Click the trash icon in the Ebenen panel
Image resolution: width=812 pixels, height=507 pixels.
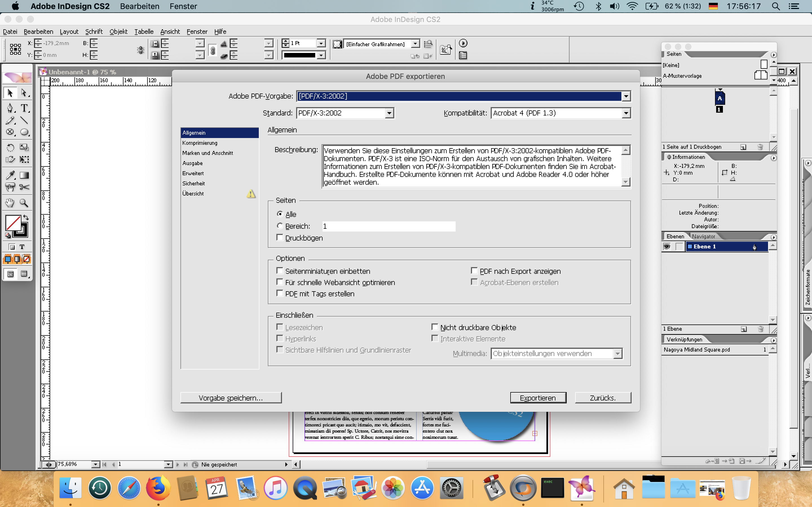761,329
